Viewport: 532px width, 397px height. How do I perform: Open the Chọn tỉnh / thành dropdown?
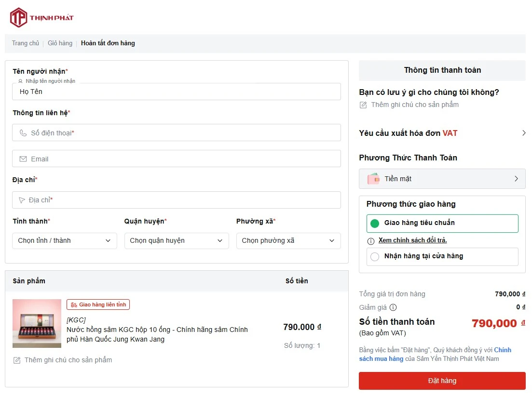(64, 241)
